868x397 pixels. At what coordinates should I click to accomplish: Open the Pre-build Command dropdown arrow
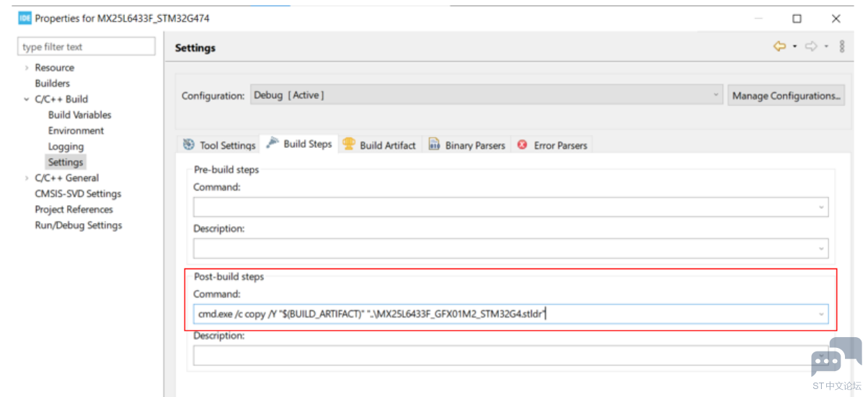(820, 208)
